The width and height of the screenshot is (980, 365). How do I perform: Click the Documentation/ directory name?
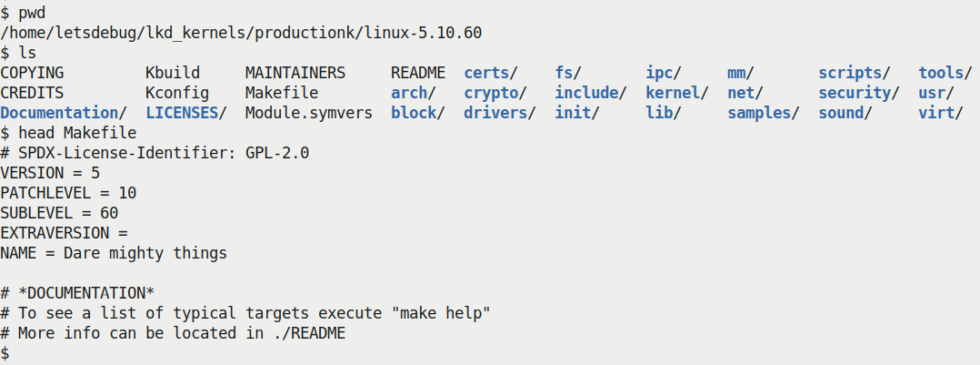pos(63,113)
